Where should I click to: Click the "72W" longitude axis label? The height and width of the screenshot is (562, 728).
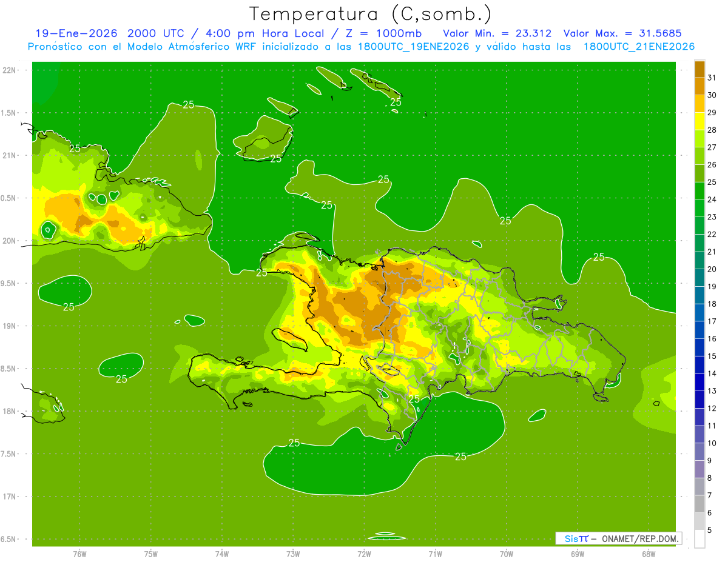coord(364,555)
